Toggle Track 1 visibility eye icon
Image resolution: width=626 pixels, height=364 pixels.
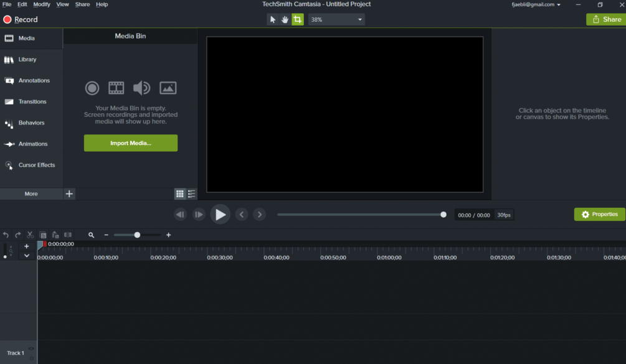coord(31,349)
